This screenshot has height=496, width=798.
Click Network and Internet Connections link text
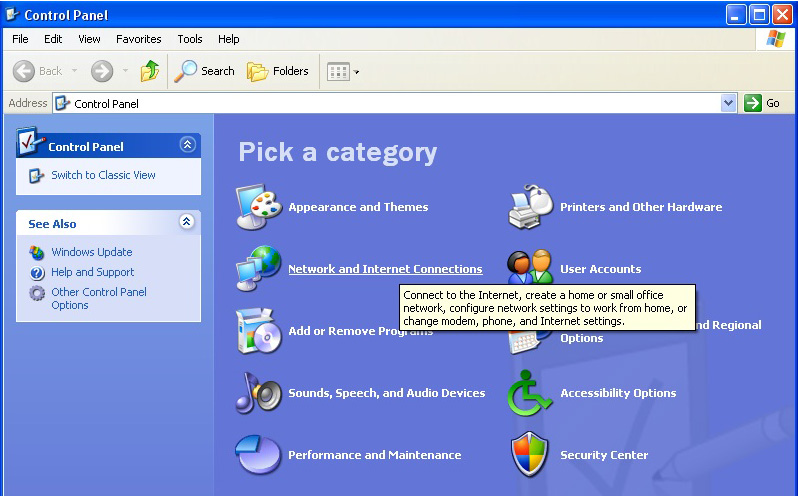(385, 269)
